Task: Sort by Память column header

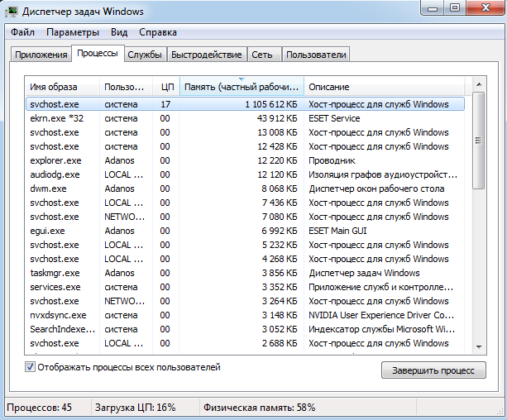Action: (242, 87)
